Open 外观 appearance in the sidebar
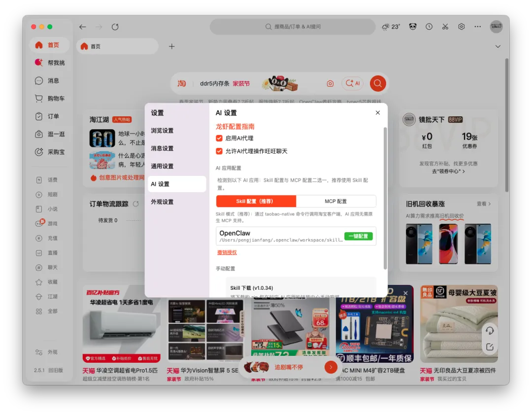The image size is (532, 415). [x=47, y=352]
